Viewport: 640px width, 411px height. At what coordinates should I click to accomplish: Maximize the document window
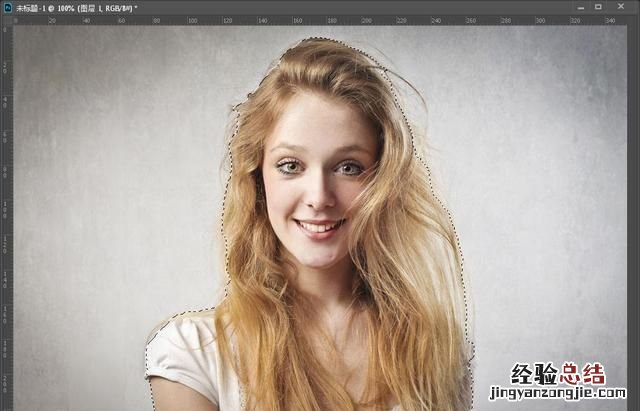[598, 6]
